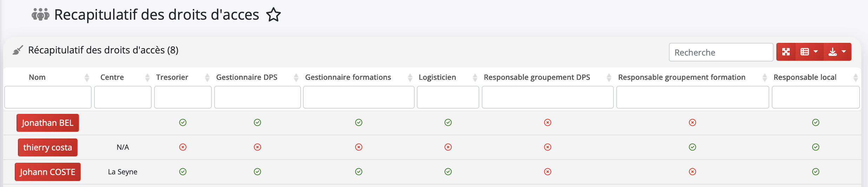Image resolution: width=868 pixels, height=187 pixels.
Task: Click the Recherche search field
Action: click(x=721, y=52)
